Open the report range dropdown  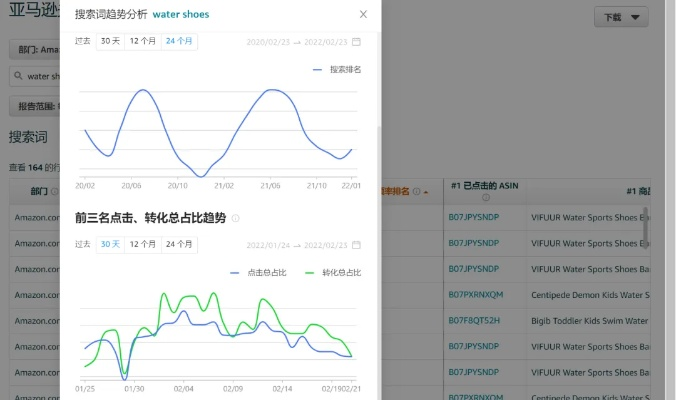coord(34,106)
